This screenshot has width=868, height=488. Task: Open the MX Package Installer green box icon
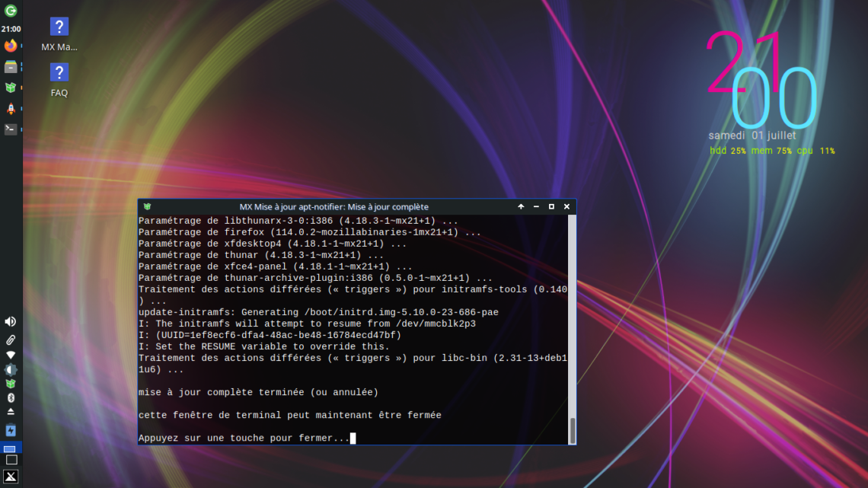tap(10, 88)
